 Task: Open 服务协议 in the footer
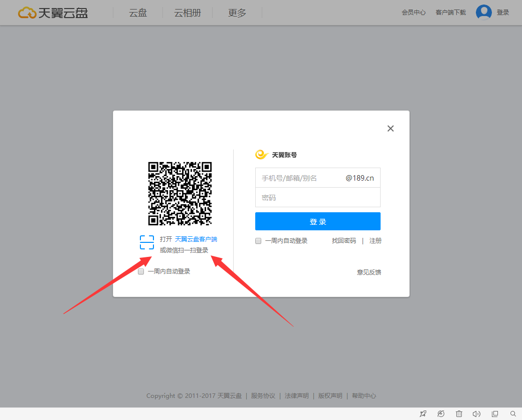[263, 396]
